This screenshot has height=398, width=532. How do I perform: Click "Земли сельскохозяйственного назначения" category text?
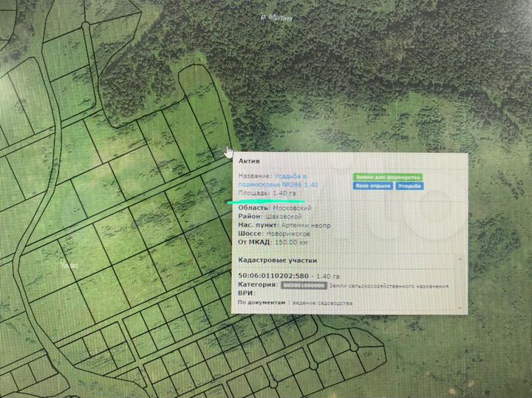coord(389,286)
